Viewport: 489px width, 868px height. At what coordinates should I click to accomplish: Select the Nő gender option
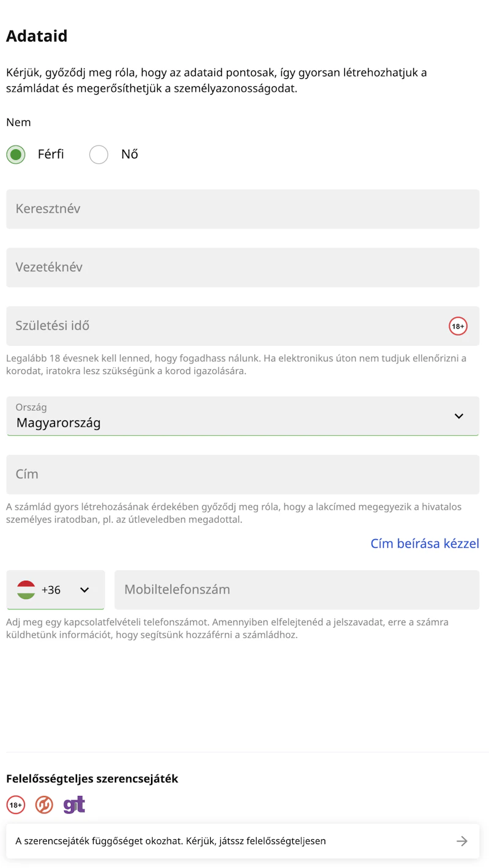point(98,155)
